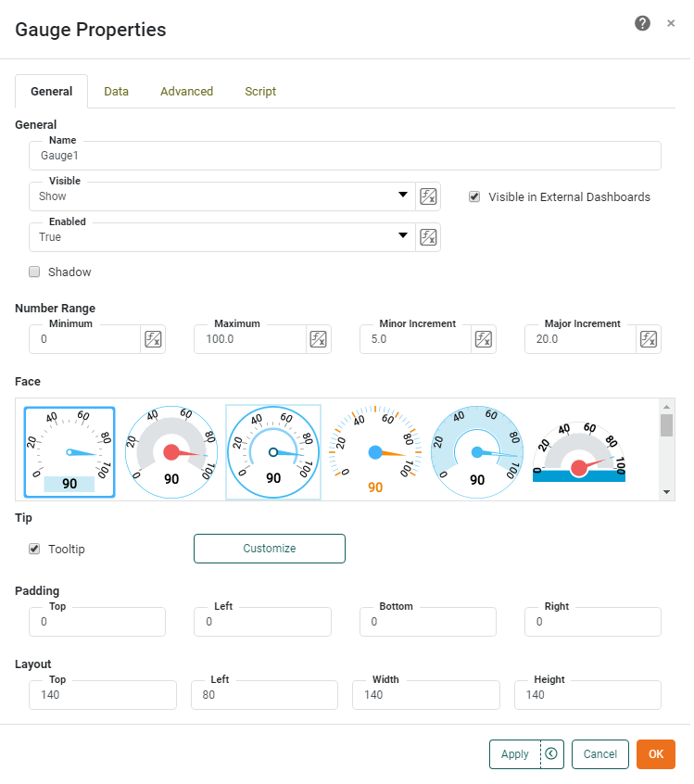Disable the Tooltip checkbox
This screenshot has height=784, width=694.
click(x=33, y=548)
